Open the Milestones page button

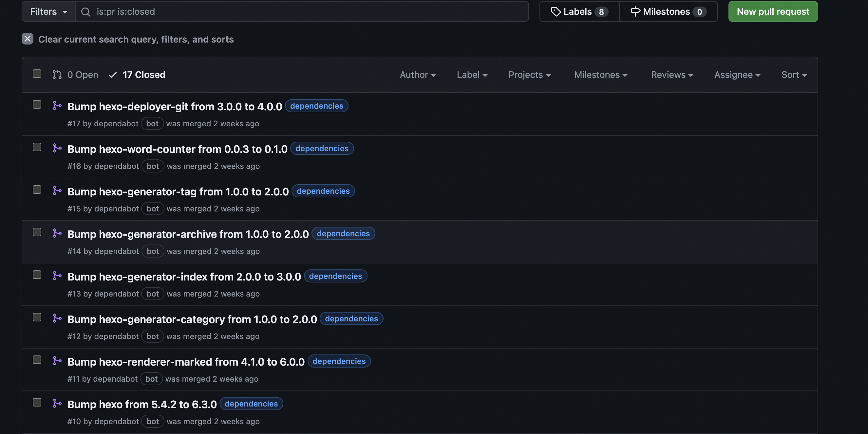coord(668,11)
